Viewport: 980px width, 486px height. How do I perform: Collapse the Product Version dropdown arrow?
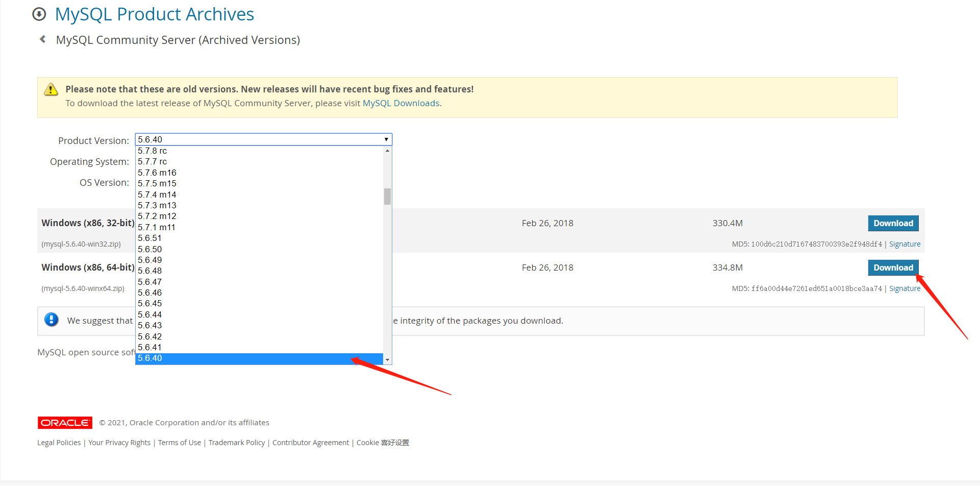[x=386, y=139]
